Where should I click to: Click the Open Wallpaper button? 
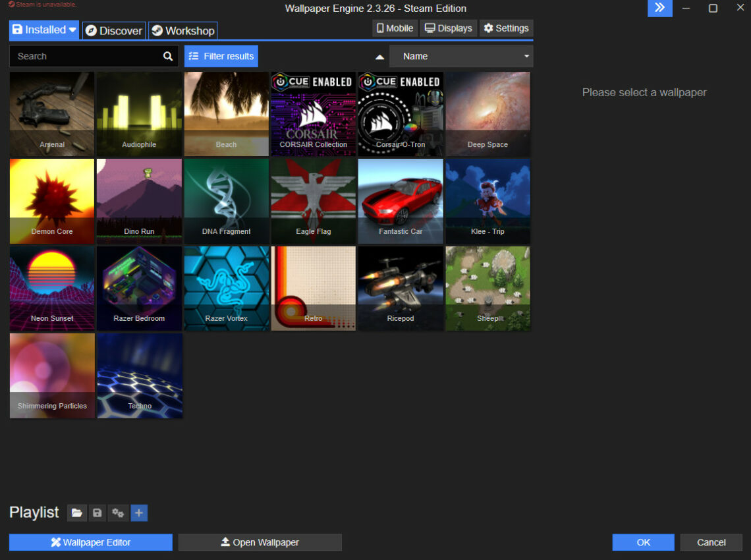pos(260,542)
